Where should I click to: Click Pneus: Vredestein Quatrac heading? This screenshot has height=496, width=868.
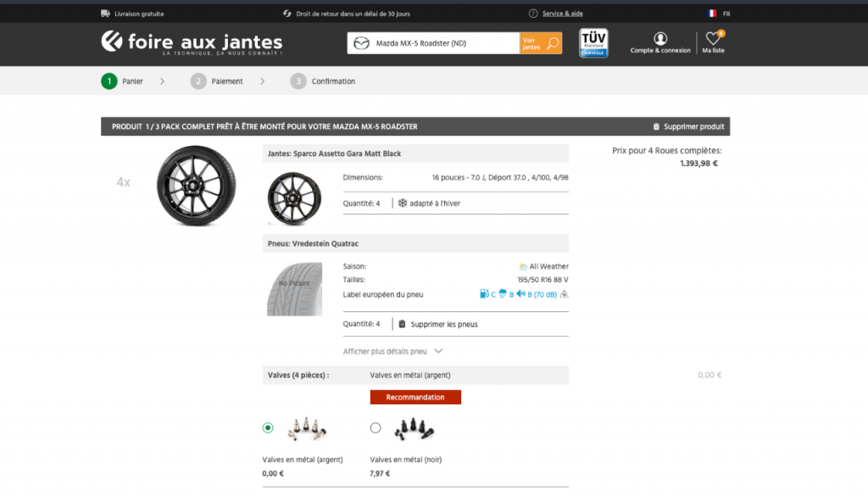click(x=313, y=243)
